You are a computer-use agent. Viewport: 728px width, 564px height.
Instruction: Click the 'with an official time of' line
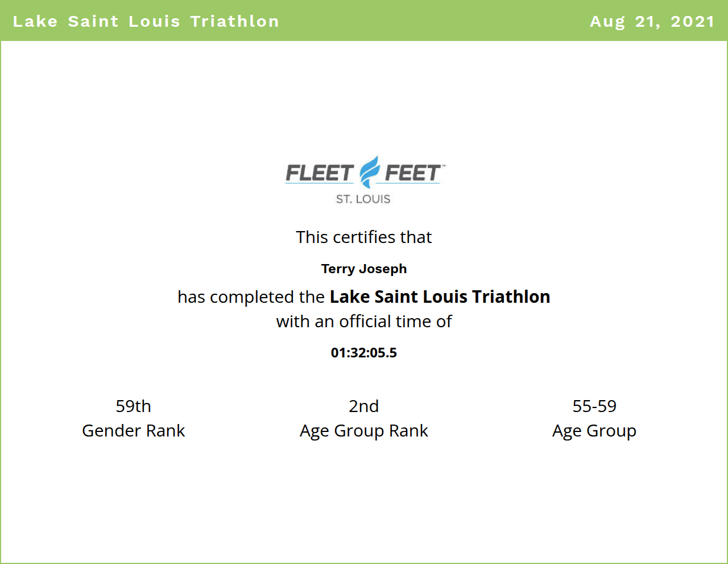(x=364, y=322)
